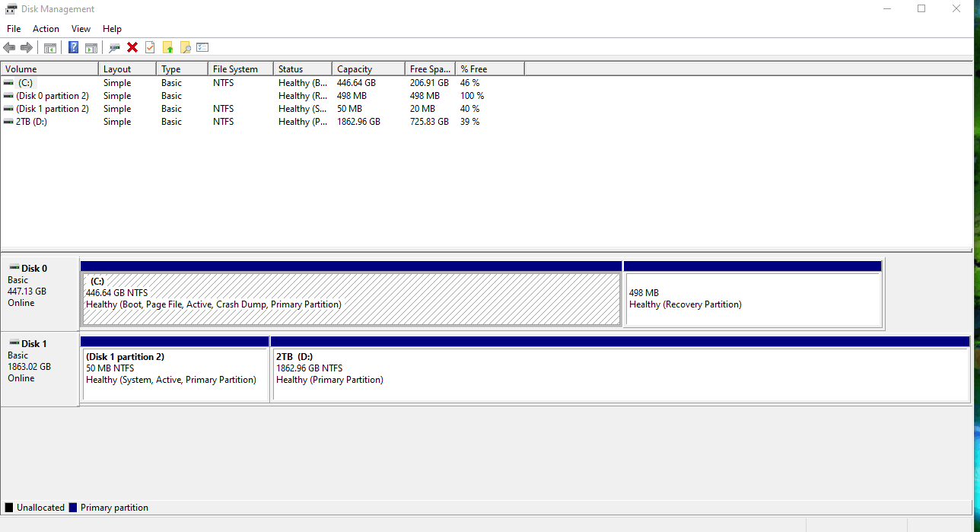
Task: Maximize the Disk Management window
Action: pyautogui.click(x=921, y=9)
